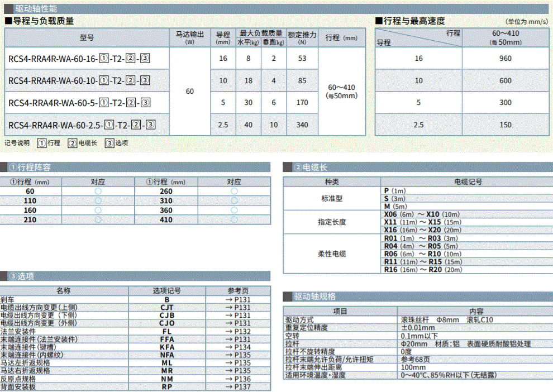The image size is (553, 392).
Task: Click the ①行程 legend item under 记号说明
Action: (49, 143)
